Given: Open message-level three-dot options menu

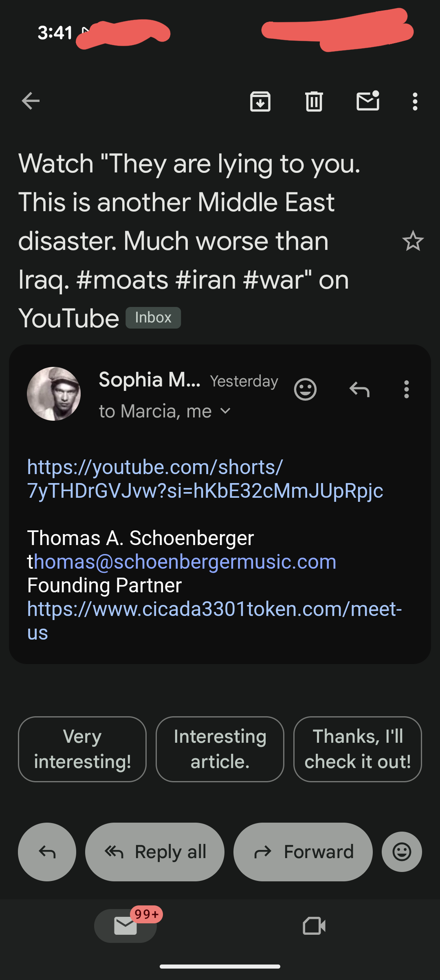Looking at the screenshot, I should click(406, 389).
